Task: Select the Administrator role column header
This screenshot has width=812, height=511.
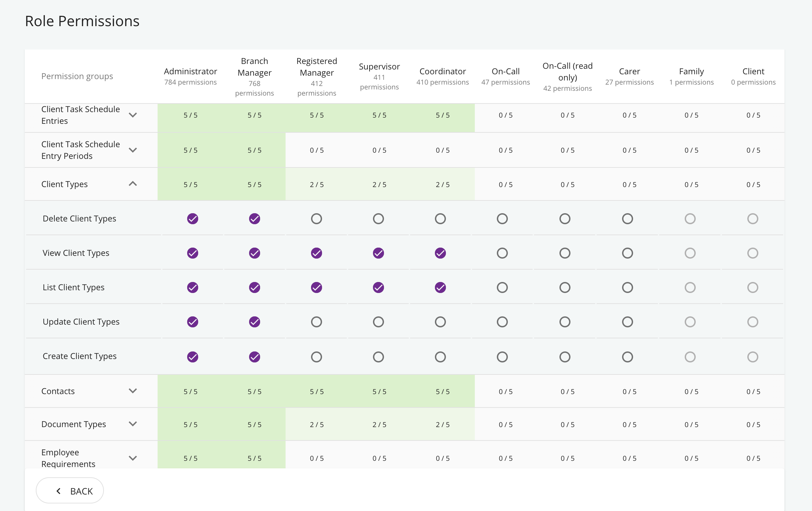Action: 191,76
